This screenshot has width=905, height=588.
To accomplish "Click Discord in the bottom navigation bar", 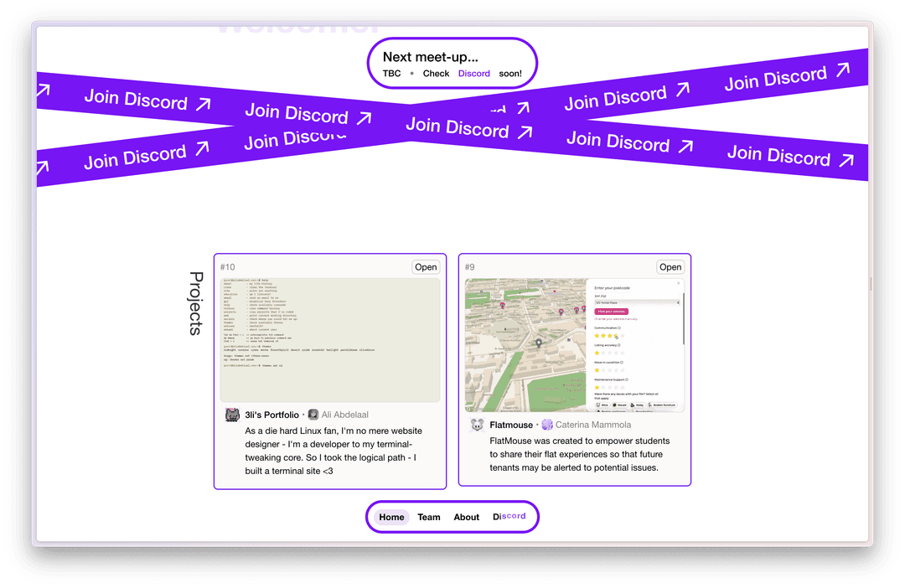I will [x=509, y=516].
